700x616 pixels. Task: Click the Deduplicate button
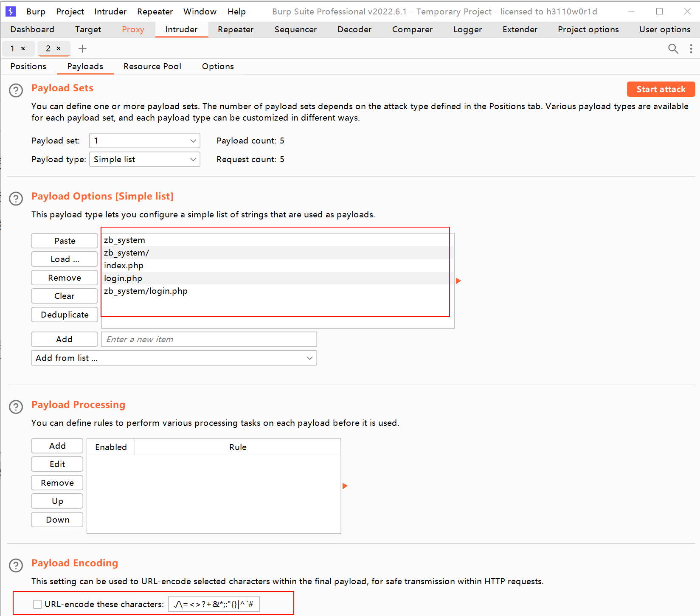(65, 315)
